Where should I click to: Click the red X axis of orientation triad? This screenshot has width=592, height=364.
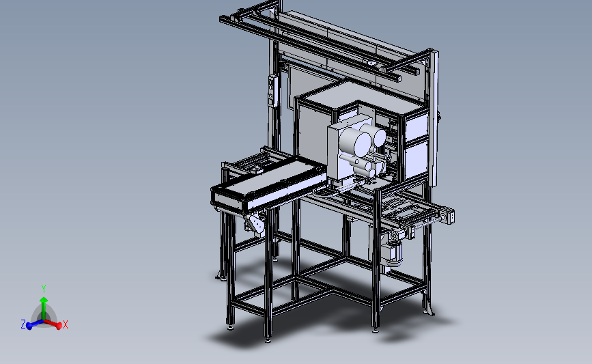(x=54, y=324)
